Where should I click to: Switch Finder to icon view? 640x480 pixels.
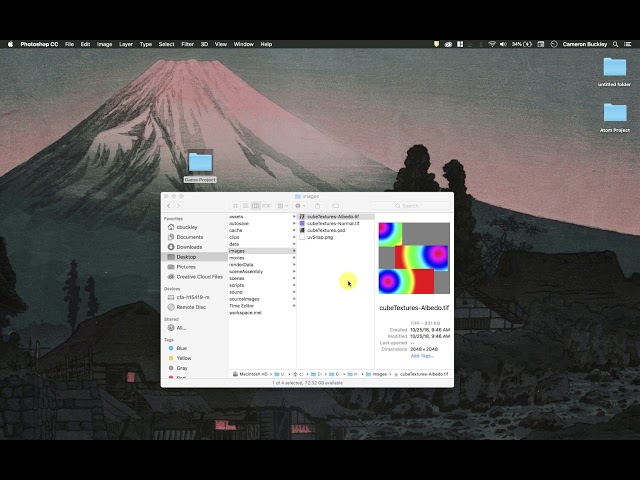(x=236, y=206)
